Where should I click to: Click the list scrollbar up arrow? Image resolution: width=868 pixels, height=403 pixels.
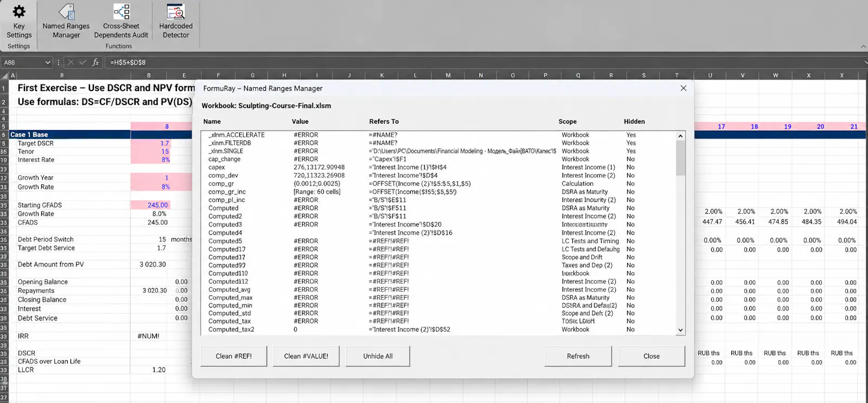(680, 136)
